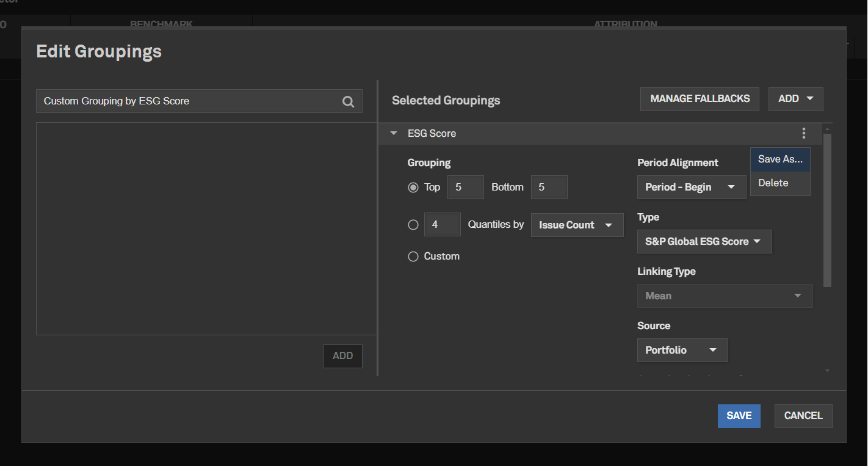
Task: Open the ESG Score three-dot menu
Action: click(804, 133)
